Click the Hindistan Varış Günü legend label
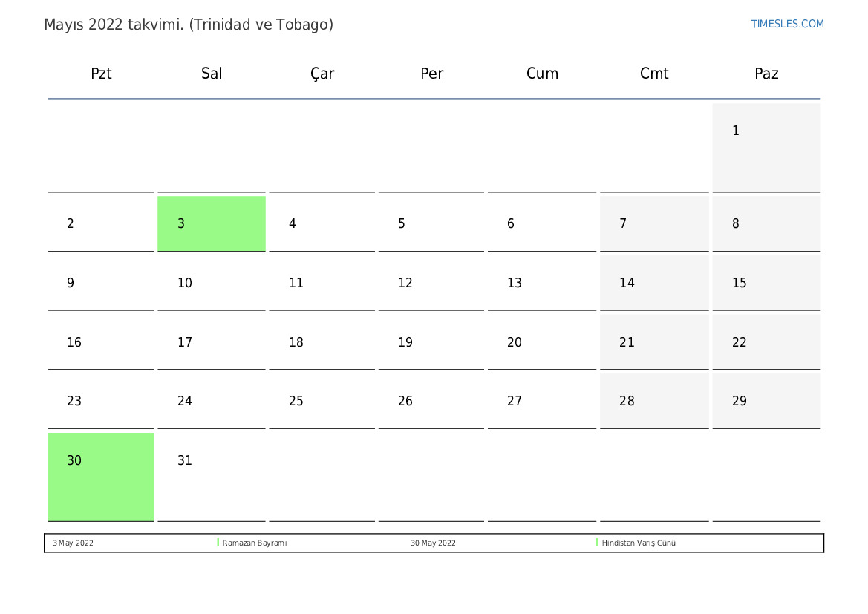Viewport: 868px width, 614px height. coord(639,543)
